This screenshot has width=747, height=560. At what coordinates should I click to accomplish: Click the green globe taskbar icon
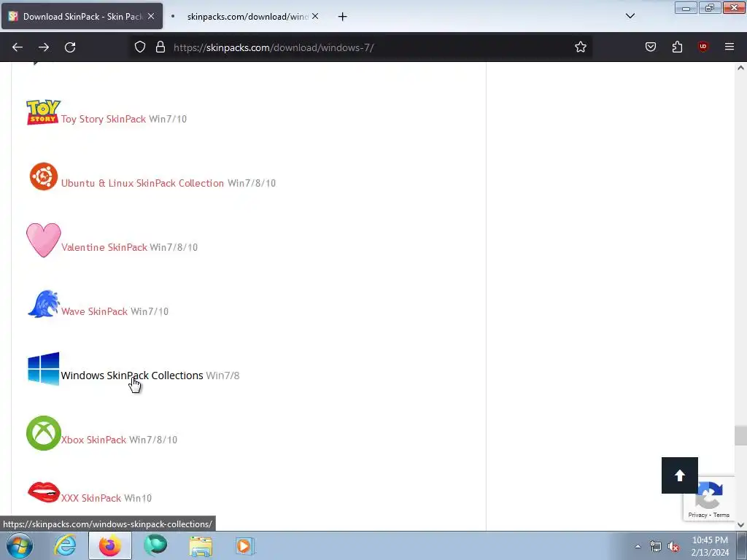[155, 545]
